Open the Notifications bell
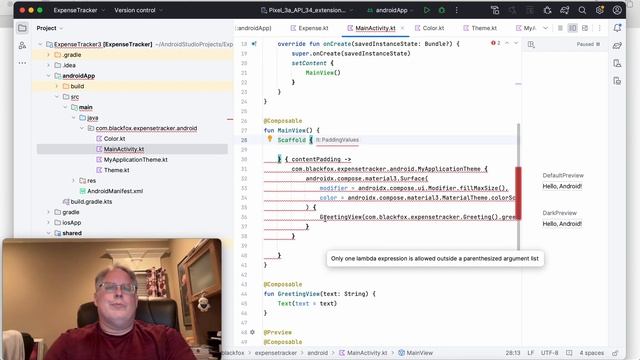This screenshot has width=640, height=360. [x=617, y=28]
